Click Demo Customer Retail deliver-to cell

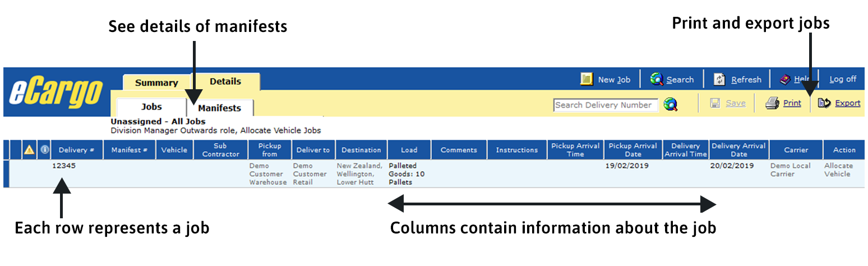click(310, 174)
